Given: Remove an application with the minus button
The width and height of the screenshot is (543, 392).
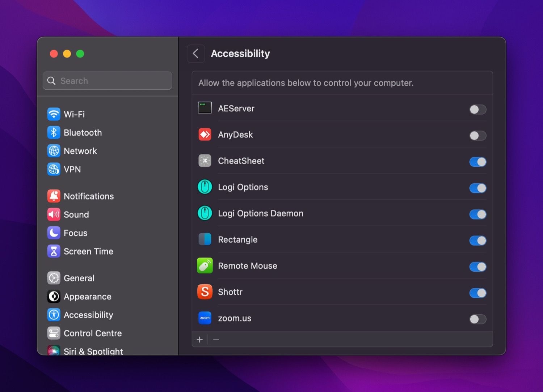Looking at the screenshot, I should click(216, 340).
